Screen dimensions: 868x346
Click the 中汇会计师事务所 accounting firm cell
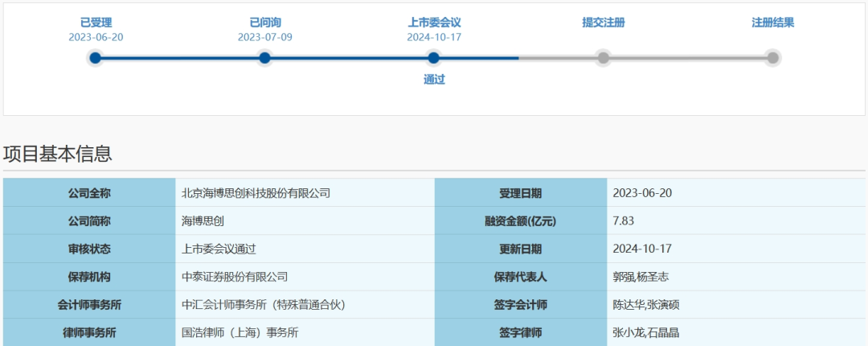tap(264, 305)
